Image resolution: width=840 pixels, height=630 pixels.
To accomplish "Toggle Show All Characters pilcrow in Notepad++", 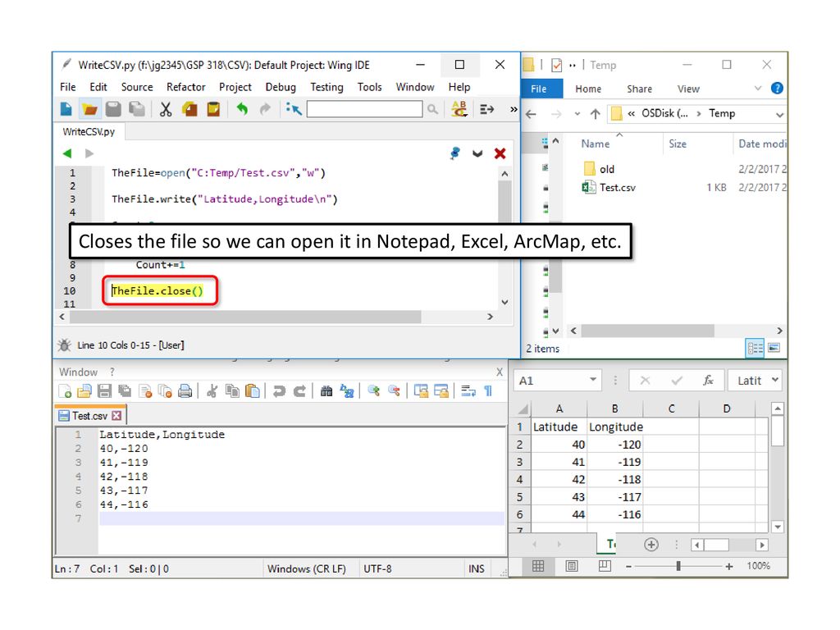I will pyautogui.click(x=488, y=391).
